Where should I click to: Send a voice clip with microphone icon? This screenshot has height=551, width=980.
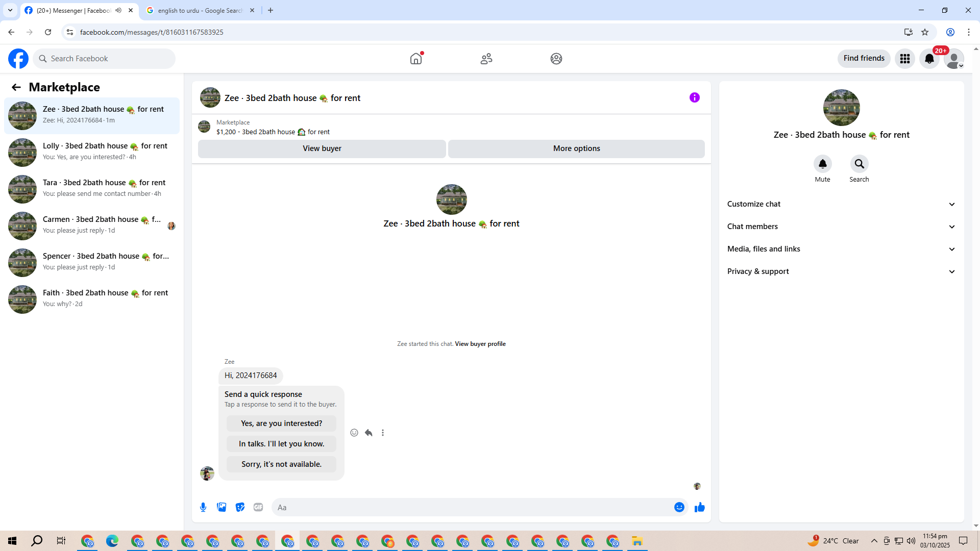tap(203, 507)
